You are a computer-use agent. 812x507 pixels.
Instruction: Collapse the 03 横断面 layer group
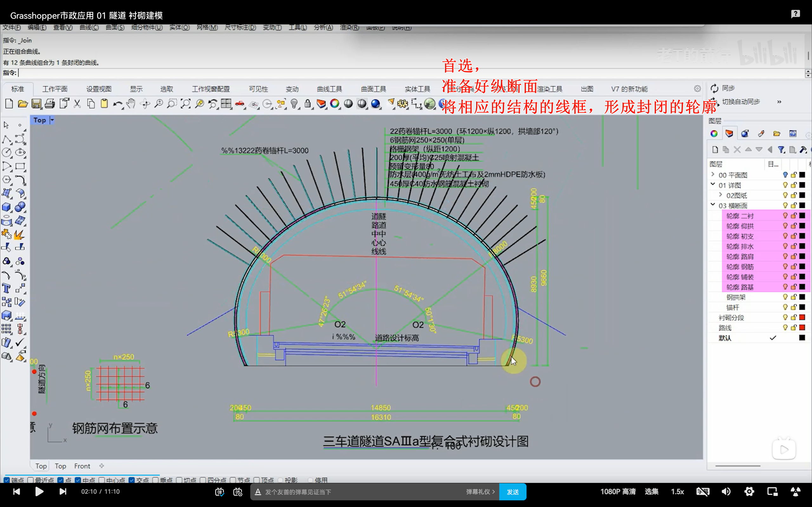tap(713, 205)
